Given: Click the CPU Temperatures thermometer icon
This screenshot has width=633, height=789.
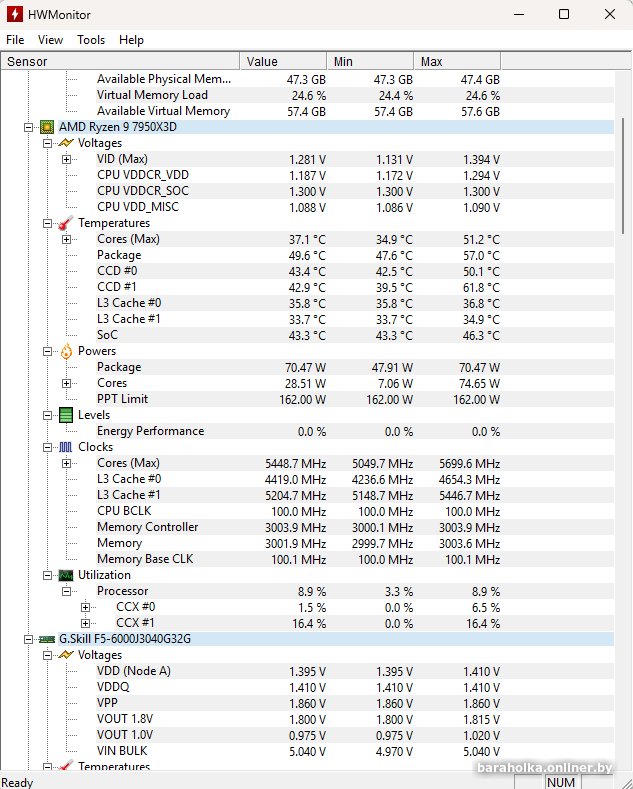Looking at the screenshot, I should click(66, 223).
